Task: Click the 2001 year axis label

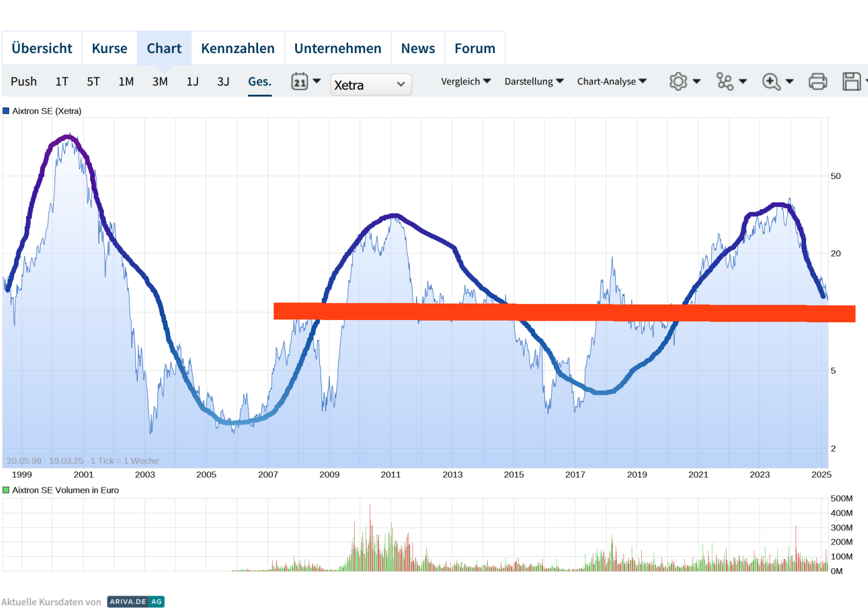Action: pos(84,474)
